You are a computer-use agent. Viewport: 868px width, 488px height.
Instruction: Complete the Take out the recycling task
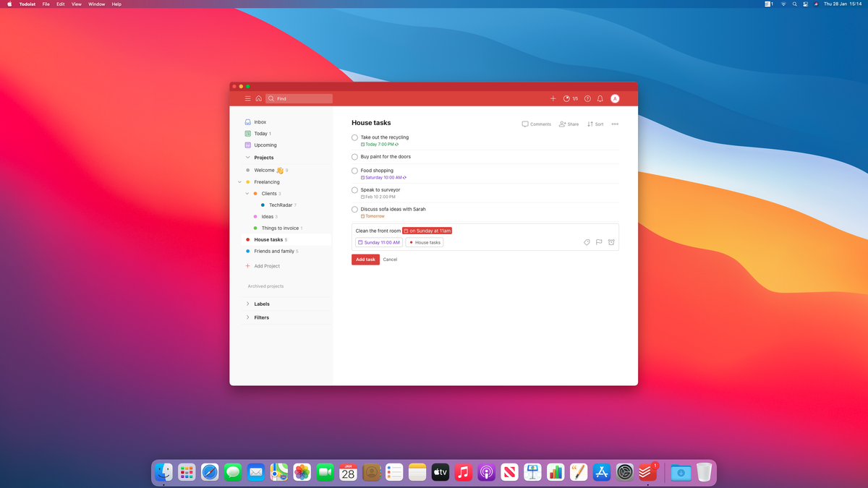point(354,137)
